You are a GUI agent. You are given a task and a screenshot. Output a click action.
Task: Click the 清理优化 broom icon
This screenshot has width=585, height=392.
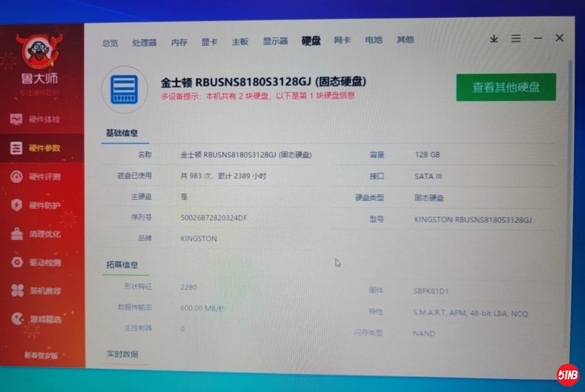(x=16, y=234)
